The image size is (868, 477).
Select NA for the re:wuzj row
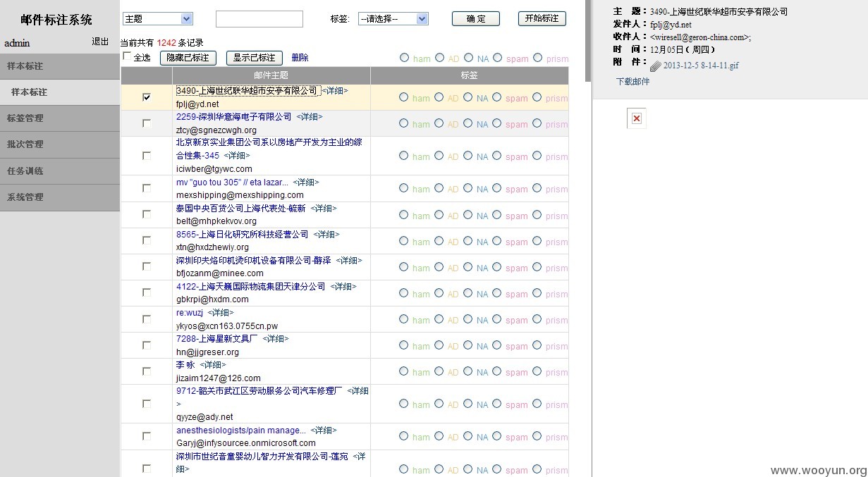click(468, 319)
